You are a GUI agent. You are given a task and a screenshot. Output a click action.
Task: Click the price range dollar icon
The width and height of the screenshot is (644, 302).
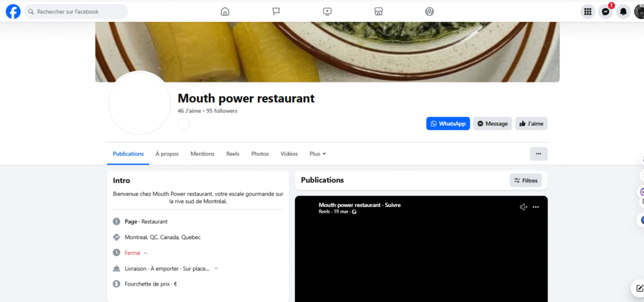tap(116, 284)
